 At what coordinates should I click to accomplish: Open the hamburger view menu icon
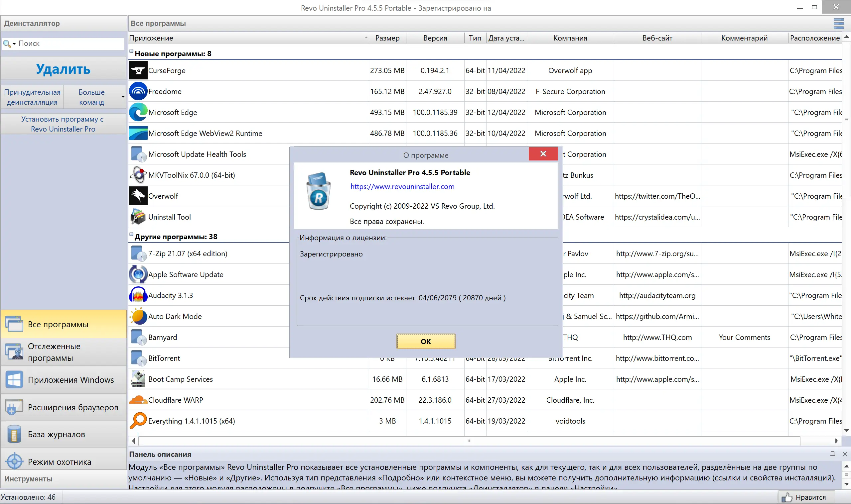tap(838, 24)
